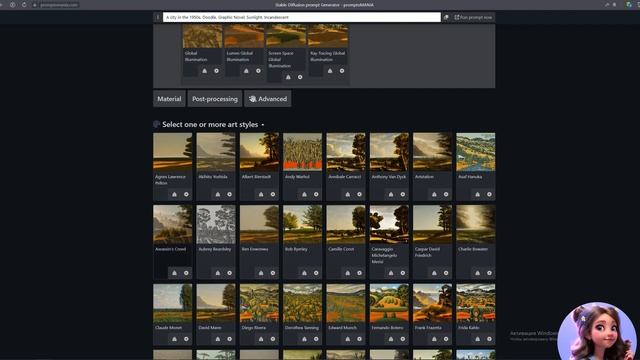This screenshot has height=360, width=640.
Task: Click the circle icon on Ray Tracing Global Illumination card
Action: [342, 71]
